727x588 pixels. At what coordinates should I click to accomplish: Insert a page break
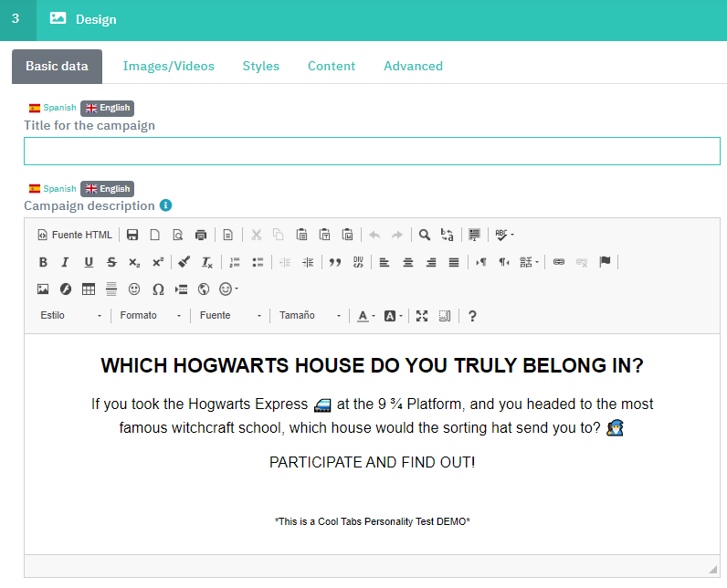click(181, 289)
